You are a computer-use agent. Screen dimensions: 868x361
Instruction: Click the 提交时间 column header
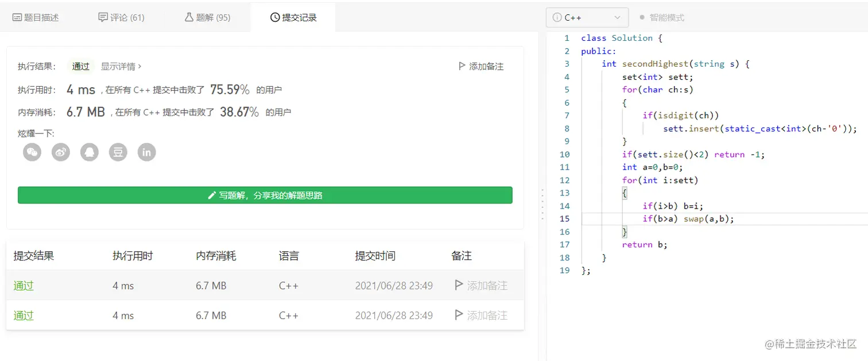pyautogui.click(x=375, y=256)
